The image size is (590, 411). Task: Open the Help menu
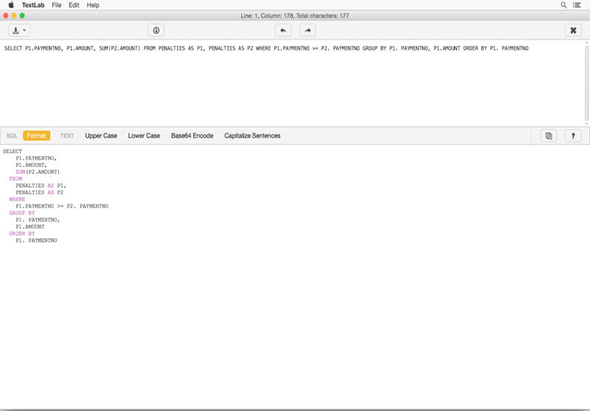[x=93, y=5]
